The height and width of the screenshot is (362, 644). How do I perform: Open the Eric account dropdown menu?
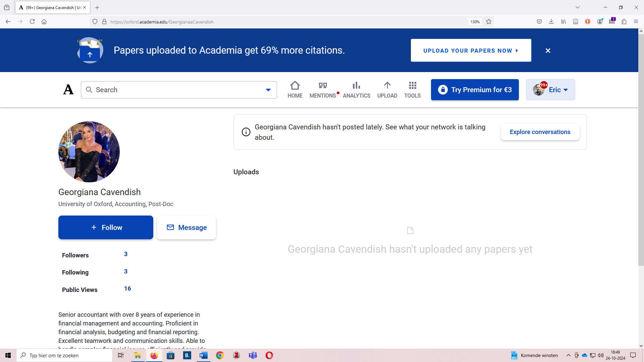click(550, 90)
